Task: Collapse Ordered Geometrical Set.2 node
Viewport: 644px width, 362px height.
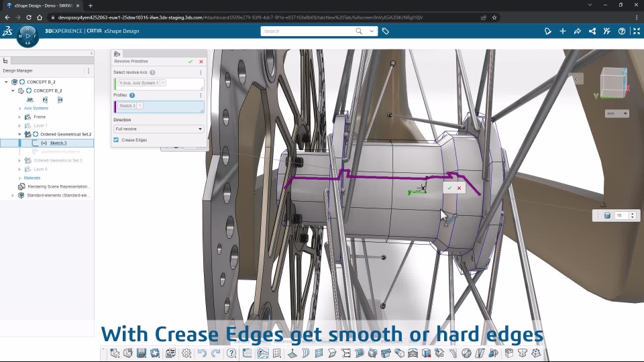Action: click(19, 134)
